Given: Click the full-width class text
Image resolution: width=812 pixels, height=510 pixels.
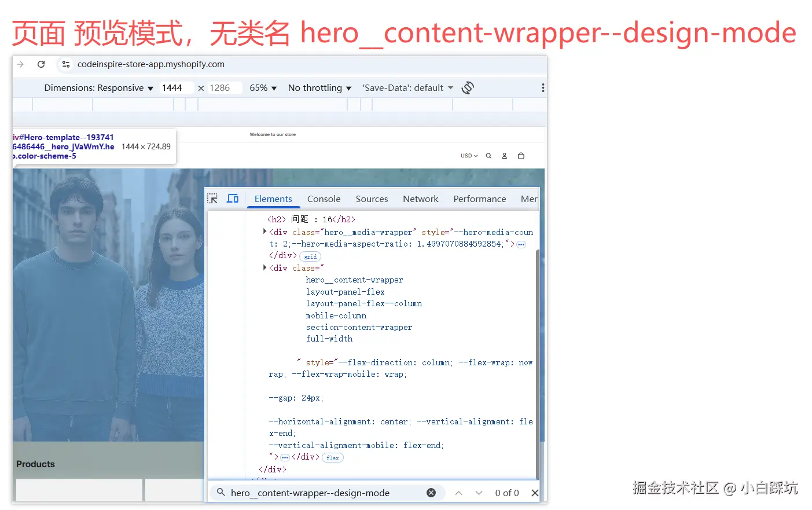Looking at the screenshot, I should (329, 339).
